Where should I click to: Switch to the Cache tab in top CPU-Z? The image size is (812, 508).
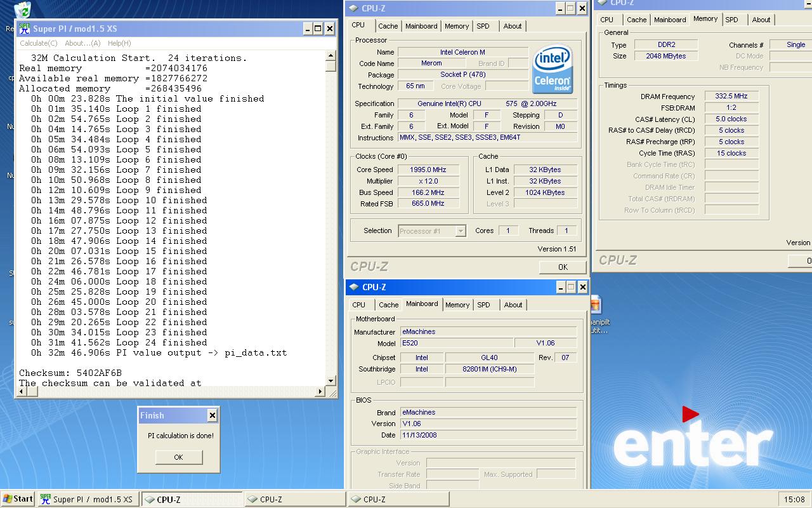(388, 26)
